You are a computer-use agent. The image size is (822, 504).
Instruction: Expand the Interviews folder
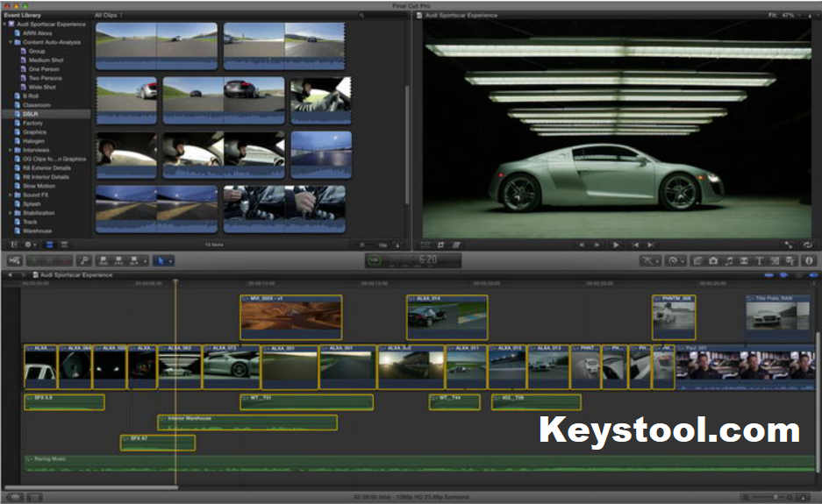11,150
